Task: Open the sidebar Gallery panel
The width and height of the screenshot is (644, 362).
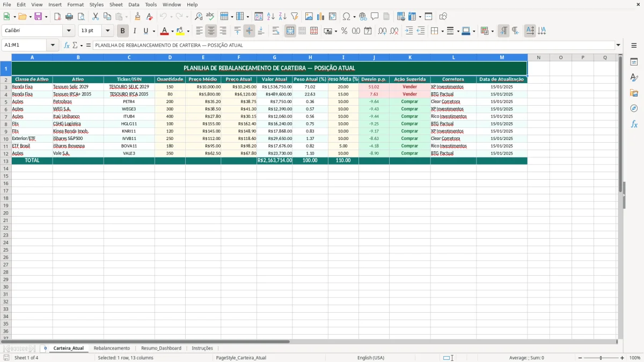Action: pyautogui.click(x=634, y=93)
